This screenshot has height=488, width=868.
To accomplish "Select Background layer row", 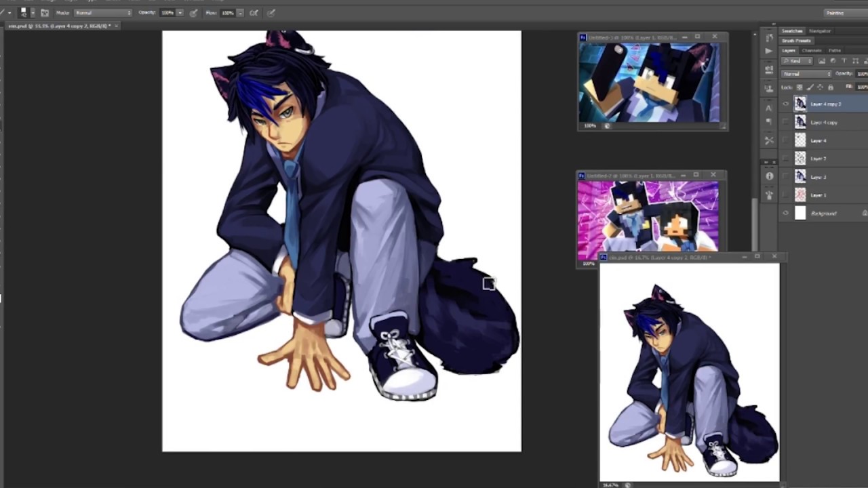I will [823, 213].
